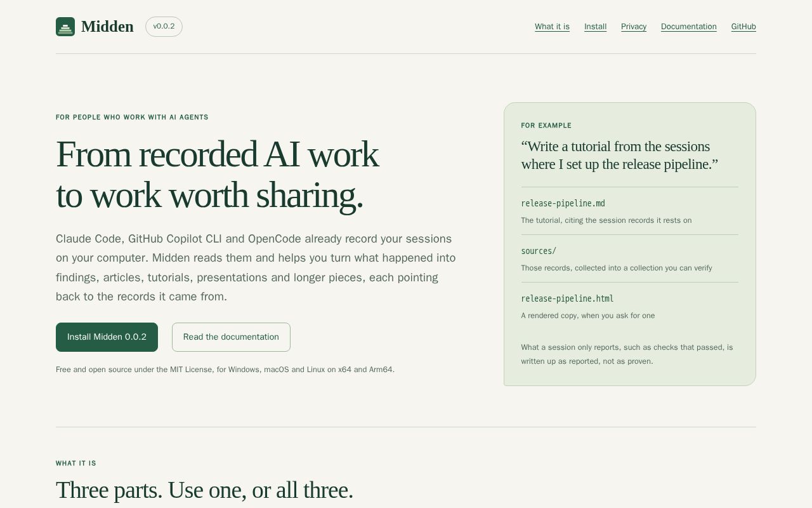Open the Documentation nav link
This screenshot has height=508, width=812.
(x=688, y=27)
